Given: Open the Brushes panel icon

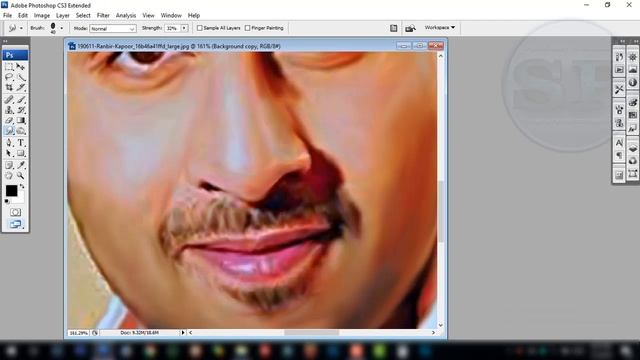Looking at the screenshot, I should click(x=619, y=109).
